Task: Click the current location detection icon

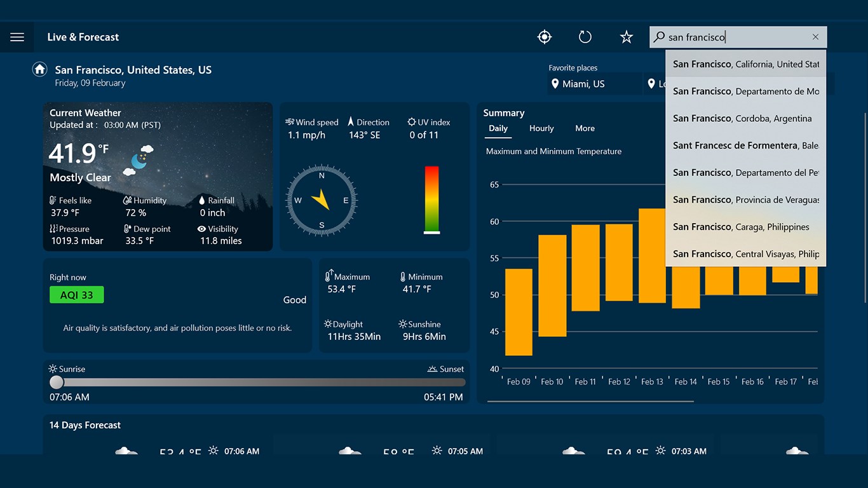Action: pos(545,36)
